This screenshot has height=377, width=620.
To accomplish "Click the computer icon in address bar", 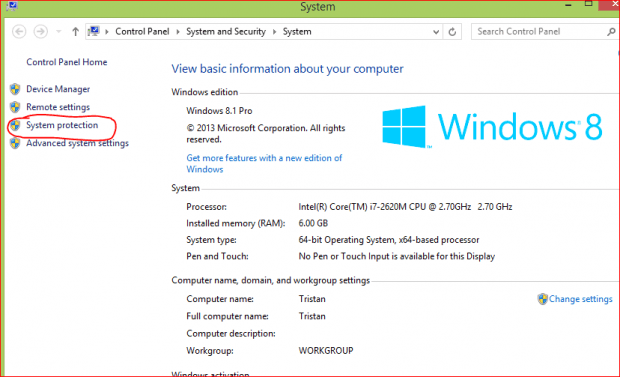I will point(94,31).
